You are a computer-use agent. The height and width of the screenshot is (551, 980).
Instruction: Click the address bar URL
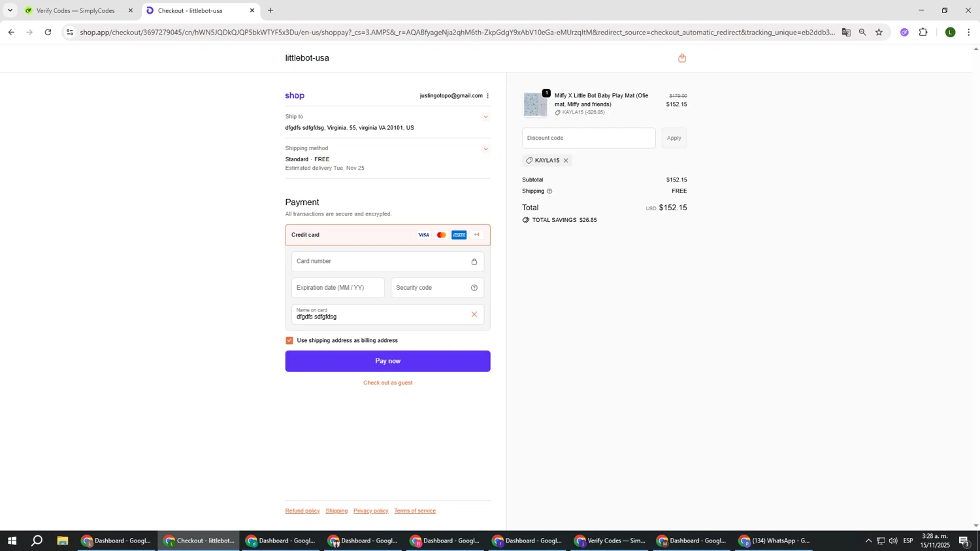457,32
